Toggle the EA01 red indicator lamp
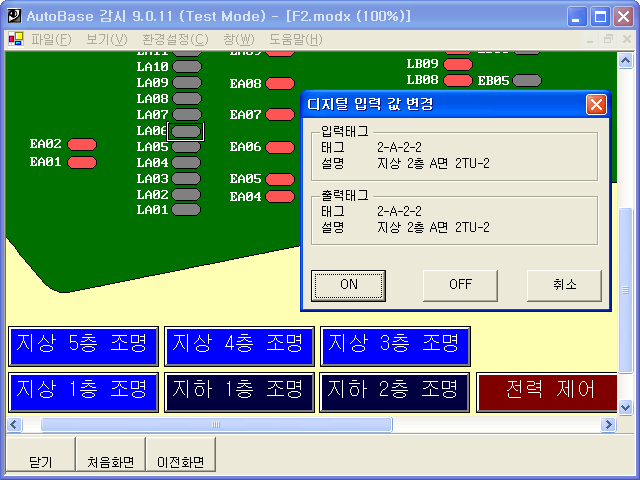Image resolution: width=640 pixels, height=480 pixels. [82, 161]
